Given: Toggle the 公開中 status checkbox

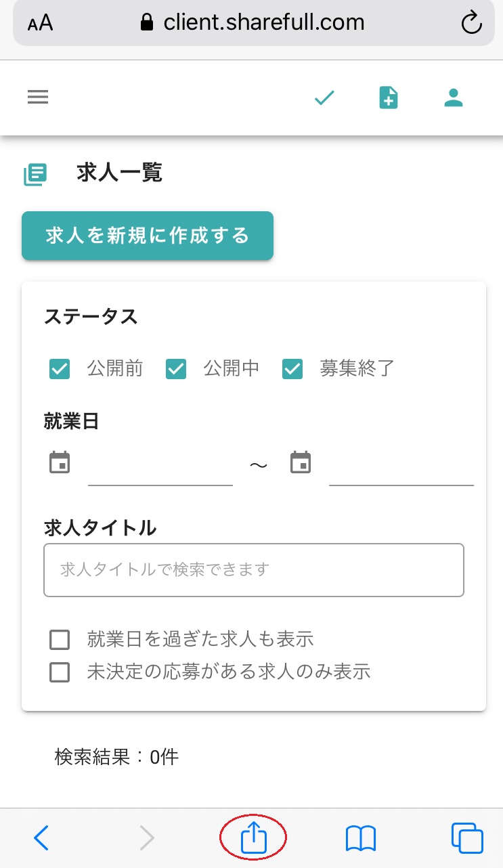Looking at the screenshot, I should [x=176, y=369].
